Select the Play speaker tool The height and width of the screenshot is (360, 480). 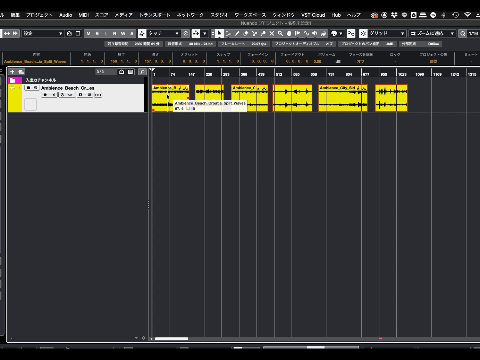click(315, 33)
